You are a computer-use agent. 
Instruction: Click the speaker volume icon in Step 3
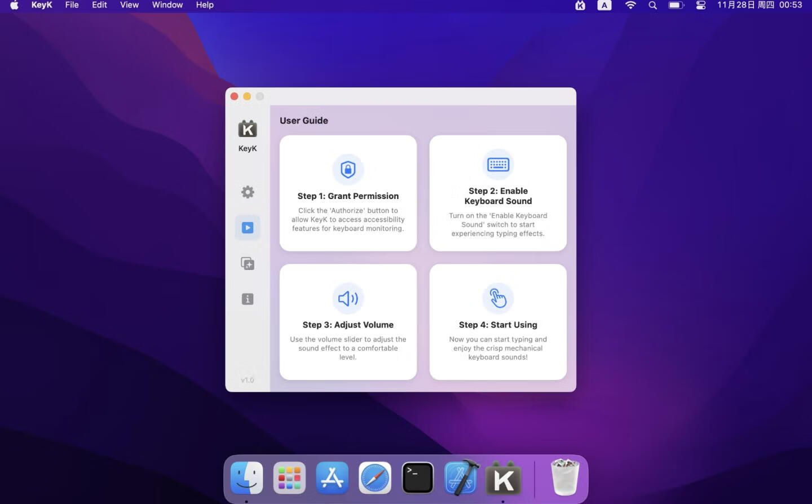pos(348,298)
